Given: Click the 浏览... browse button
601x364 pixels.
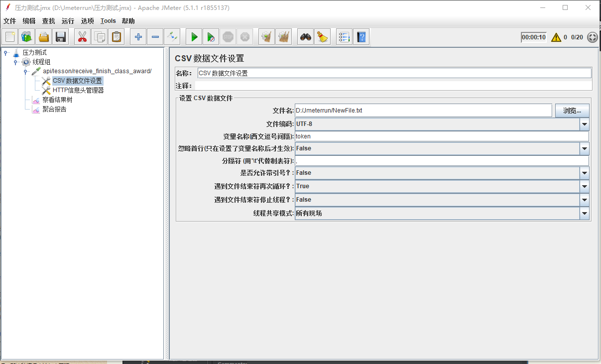Looking at the screenshot, I should click(x=572, y=111).
